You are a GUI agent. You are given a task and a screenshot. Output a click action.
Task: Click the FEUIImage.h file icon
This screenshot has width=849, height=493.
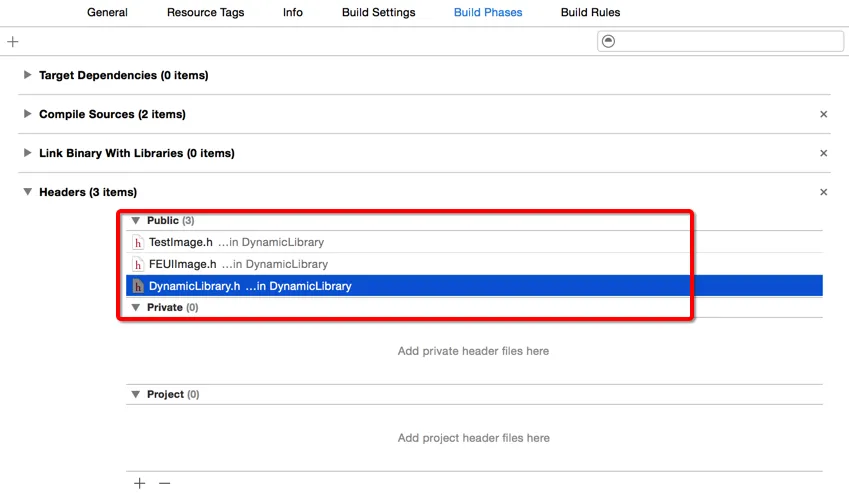138,264
